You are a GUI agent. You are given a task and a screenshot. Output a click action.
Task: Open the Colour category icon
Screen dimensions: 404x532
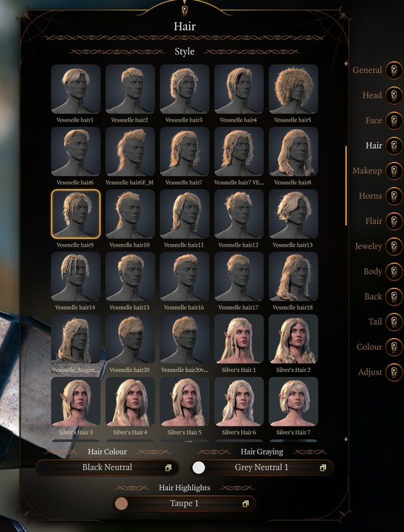coord(394,347)
